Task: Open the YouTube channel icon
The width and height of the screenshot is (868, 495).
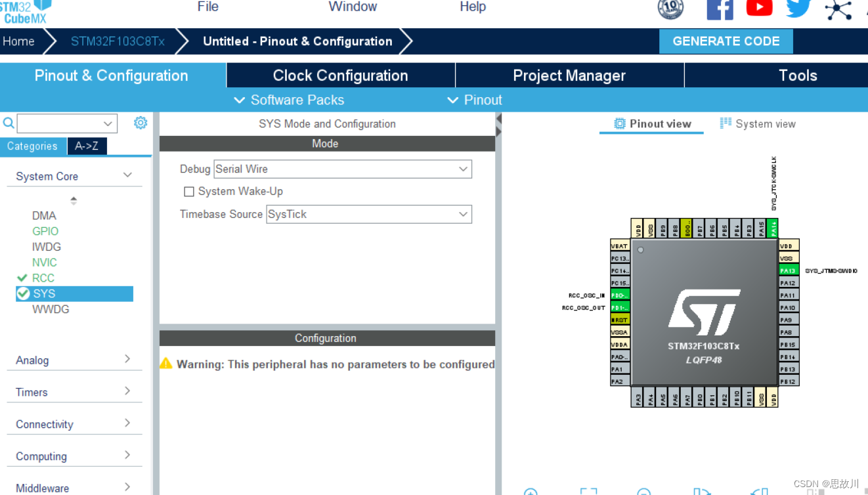Action: pyautogui.click(x=759, y=8)
